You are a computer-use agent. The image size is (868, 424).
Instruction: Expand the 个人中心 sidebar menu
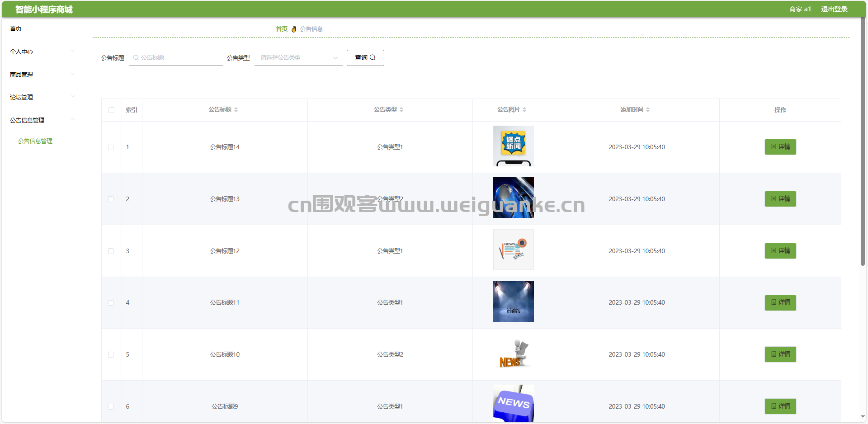42,52
